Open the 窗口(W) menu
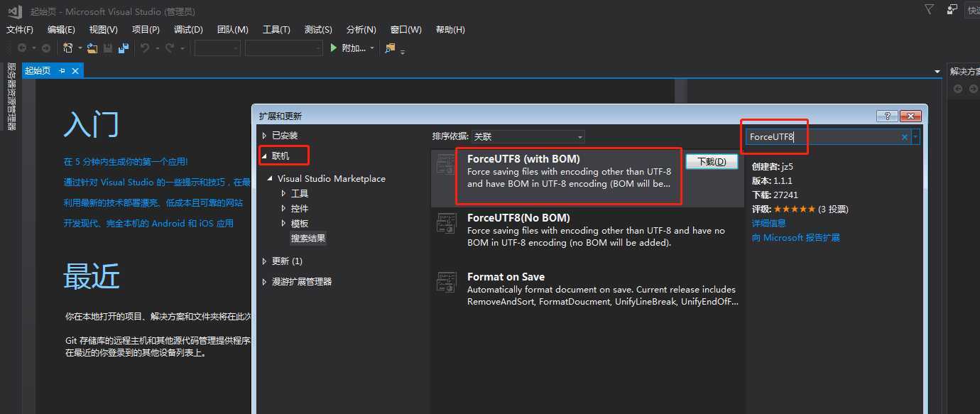 click(x=406, y=29)
